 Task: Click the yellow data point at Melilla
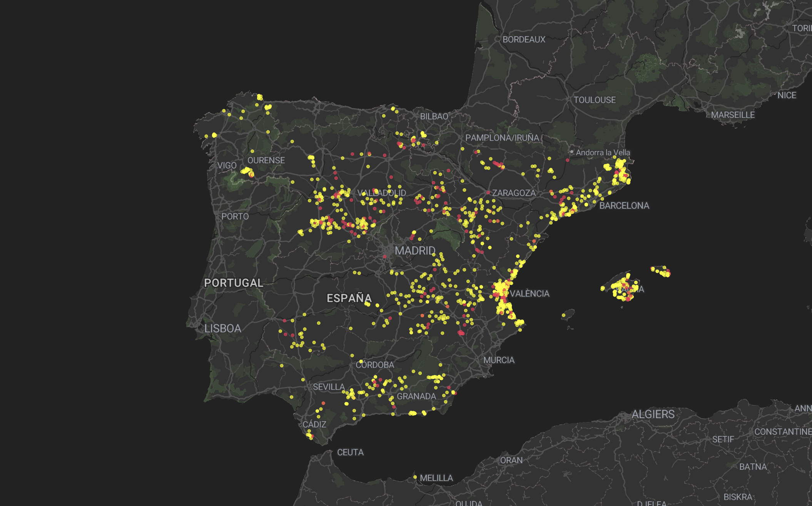click(415, 477)
